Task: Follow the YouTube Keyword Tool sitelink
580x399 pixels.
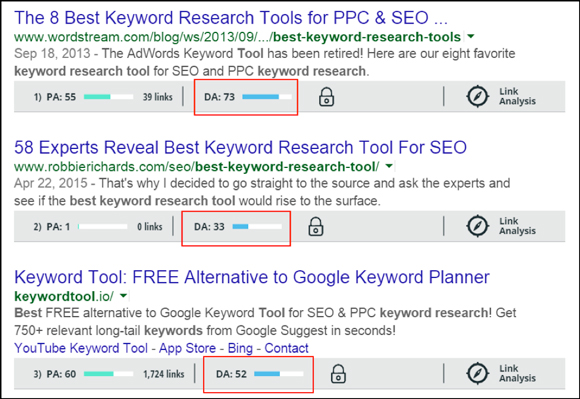Action: 81,348
